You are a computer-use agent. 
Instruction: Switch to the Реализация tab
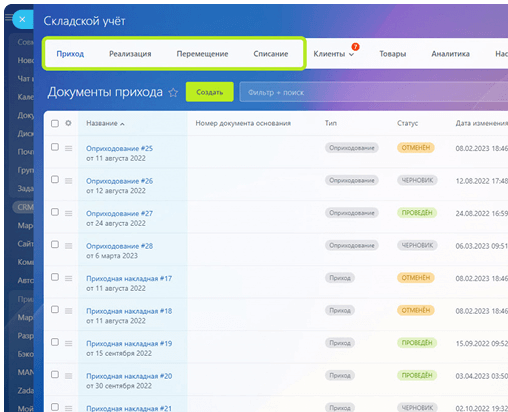point(130,54)
